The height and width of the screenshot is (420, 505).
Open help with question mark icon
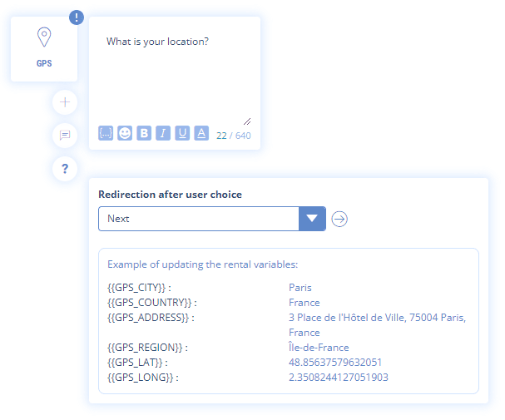click(65, 169)
